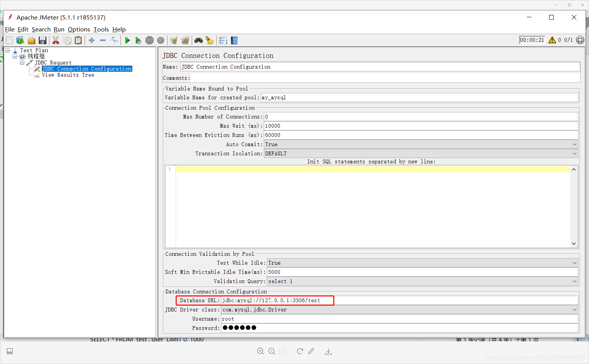The height and width of the screenshot is (364, 589).
Task: Click the download icon in viewer bar
Action: click(329, 351)
